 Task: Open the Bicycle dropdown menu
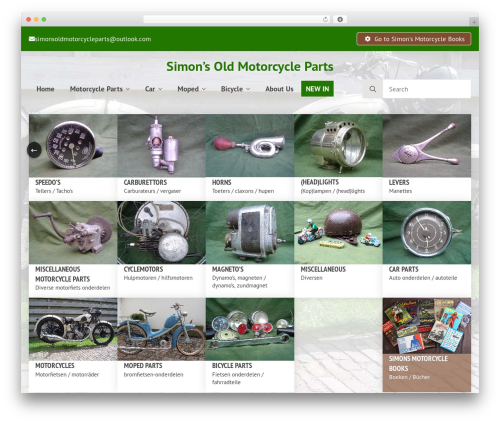point(235,89)
